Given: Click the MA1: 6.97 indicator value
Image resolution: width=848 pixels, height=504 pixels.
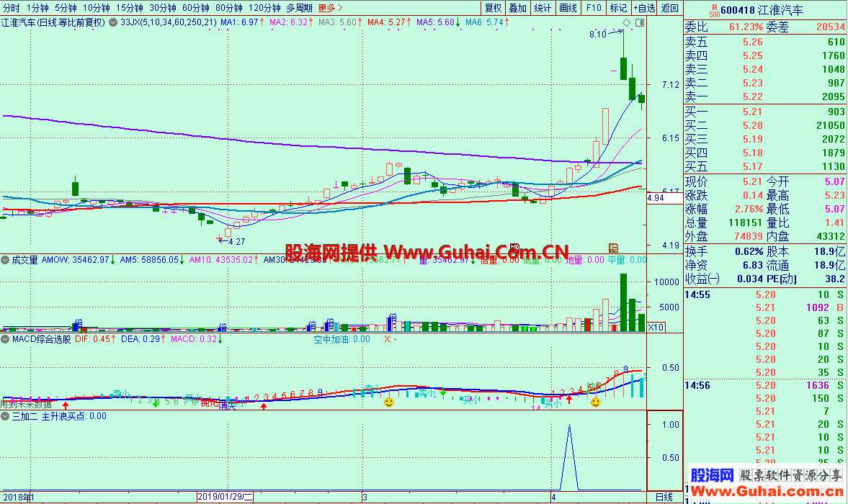Looking at the screenshot, I should click(242, 23).
